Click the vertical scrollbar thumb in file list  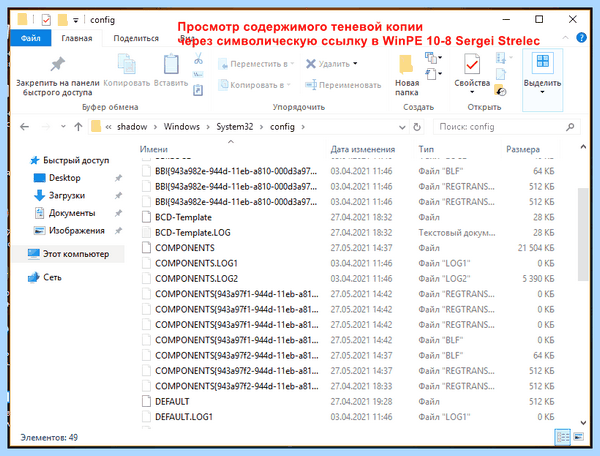[583, 234]
